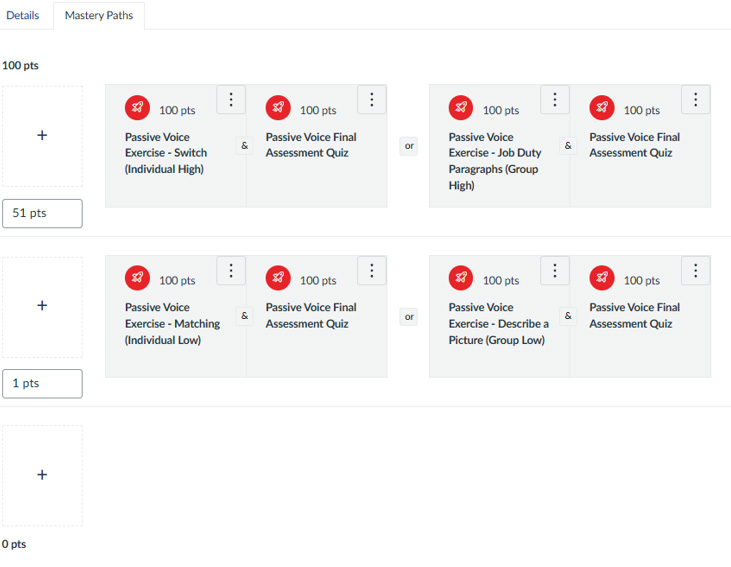Click rocket icon on Describe a Picture card
The width and height of the screenshot is (731, 567).
pos(461,278)
